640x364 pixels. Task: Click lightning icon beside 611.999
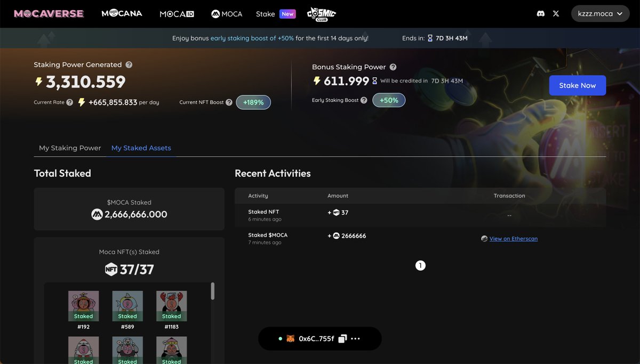tap(317, 81)
